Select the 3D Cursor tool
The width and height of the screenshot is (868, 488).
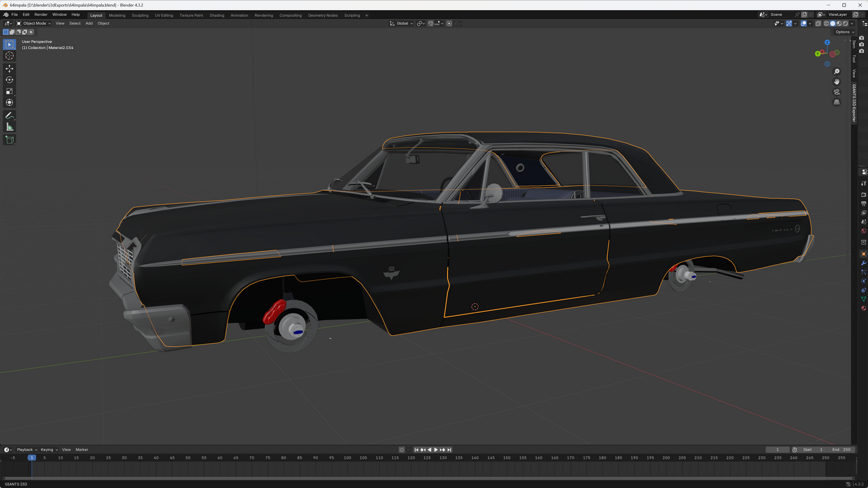tap(10, 56)
